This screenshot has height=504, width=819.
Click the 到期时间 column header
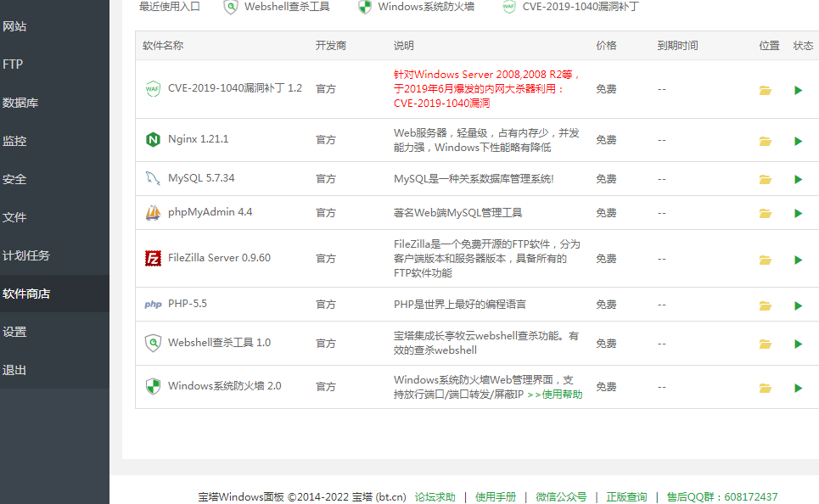(677, 46)
